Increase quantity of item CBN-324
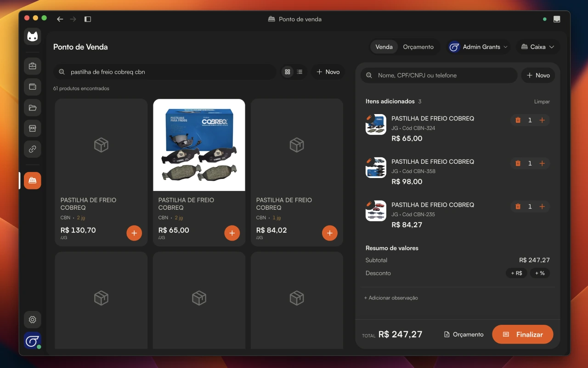Viewport: 588px width, 368px height. (542, 120)
